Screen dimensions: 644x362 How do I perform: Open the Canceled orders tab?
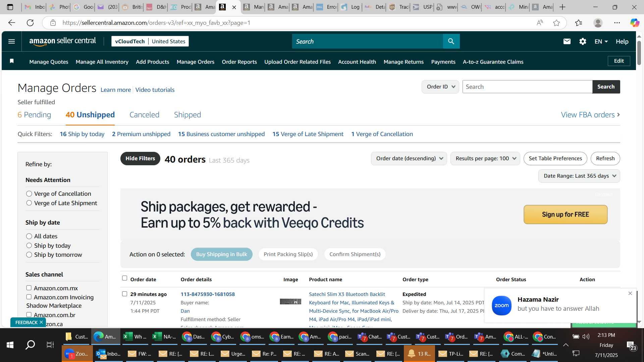point(144,115)
